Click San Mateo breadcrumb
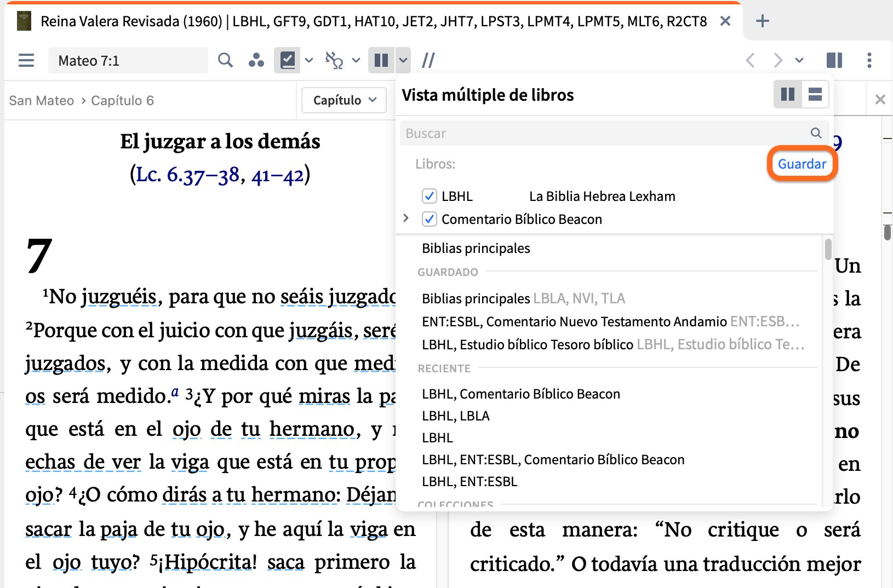The image size is (893, 588). (x=42, y=101)
